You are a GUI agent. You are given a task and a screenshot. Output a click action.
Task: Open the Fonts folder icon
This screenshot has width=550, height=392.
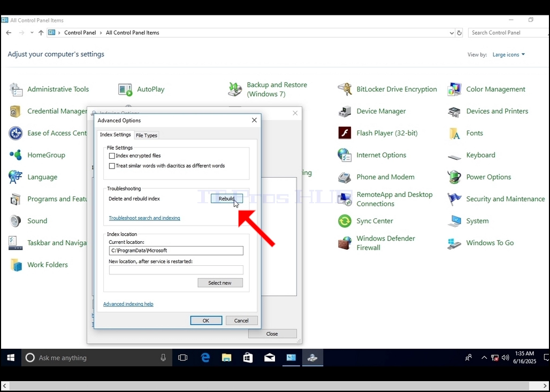455,133
